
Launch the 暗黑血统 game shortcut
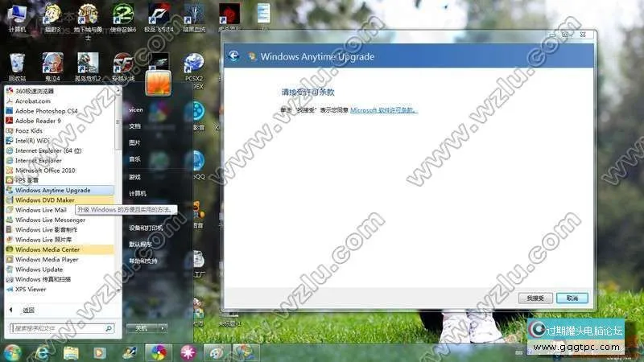194,18
